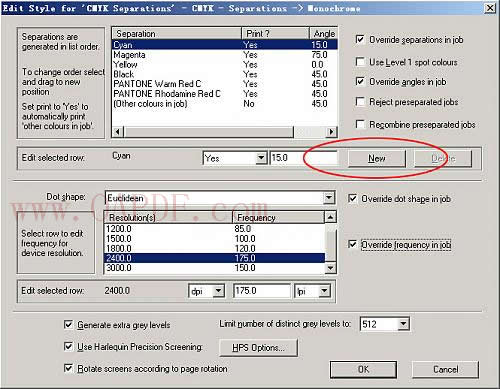500x389 pixels.
Task: Click the angle field showing 15.0
Action: click(303, 158)
